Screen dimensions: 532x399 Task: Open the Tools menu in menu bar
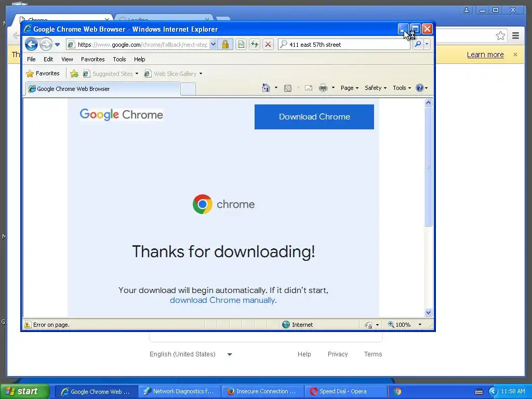click(119, 59)
